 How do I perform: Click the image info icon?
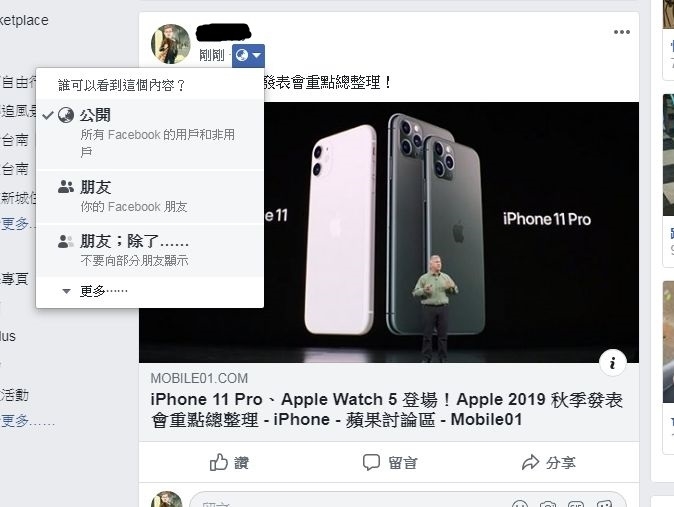613,363
